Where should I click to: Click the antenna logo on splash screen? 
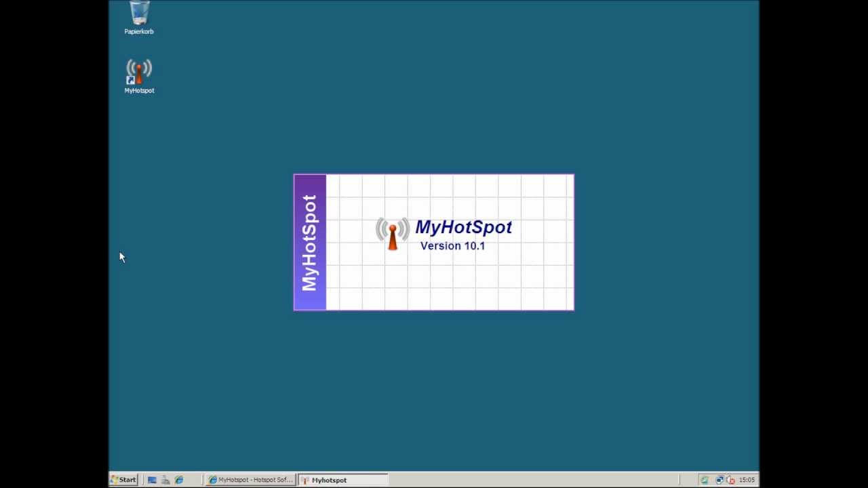click(393, 234)
